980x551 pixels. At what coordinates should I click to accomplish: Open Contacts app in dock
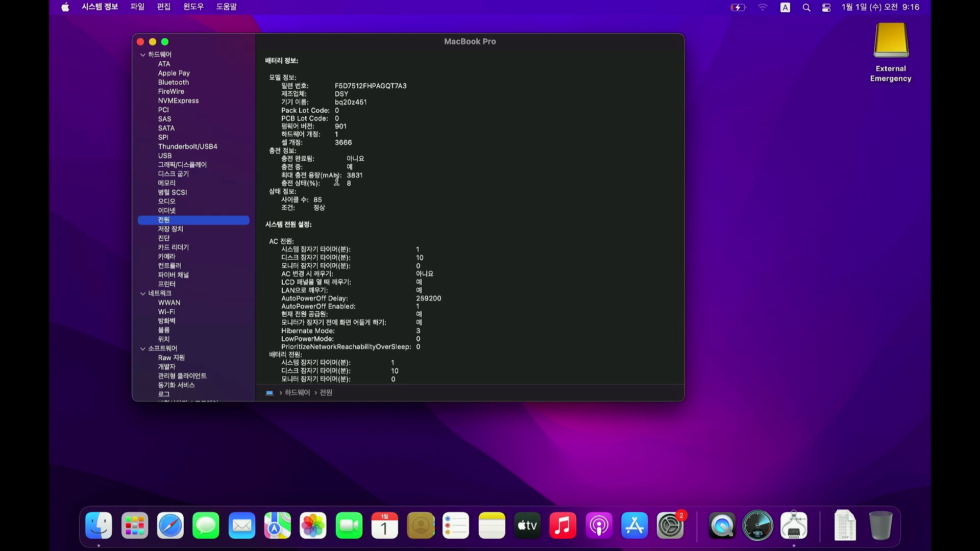421,525
